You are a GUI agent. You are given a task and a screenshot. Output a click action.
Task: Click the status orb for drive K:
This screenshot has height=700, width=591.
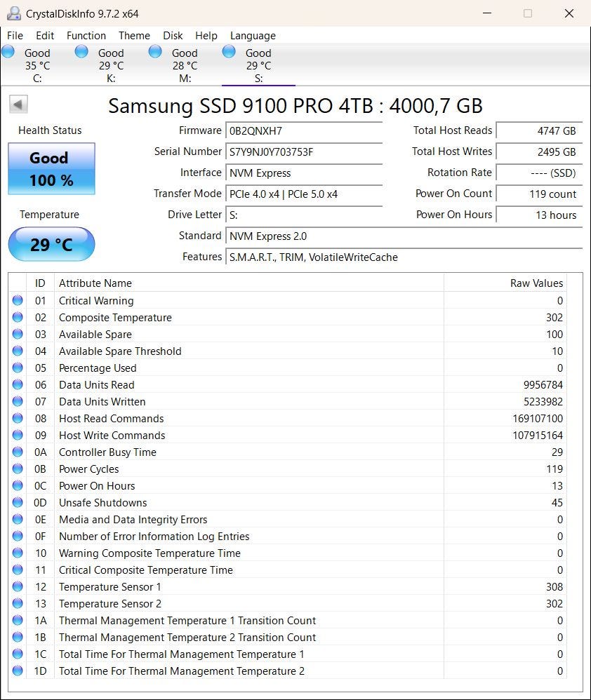(81, 52)
